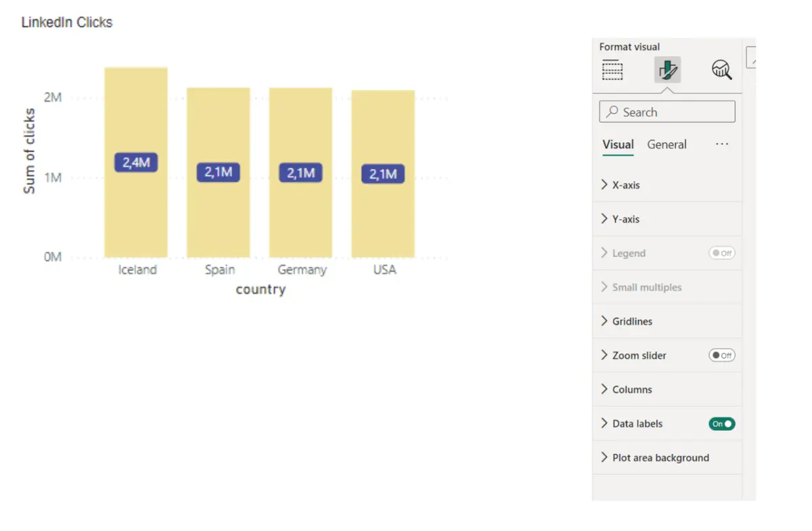Click the 2,1M data label on Germany
Image resolution: width=812 pixels, height=531 pixels.
[x=300, y=173]
